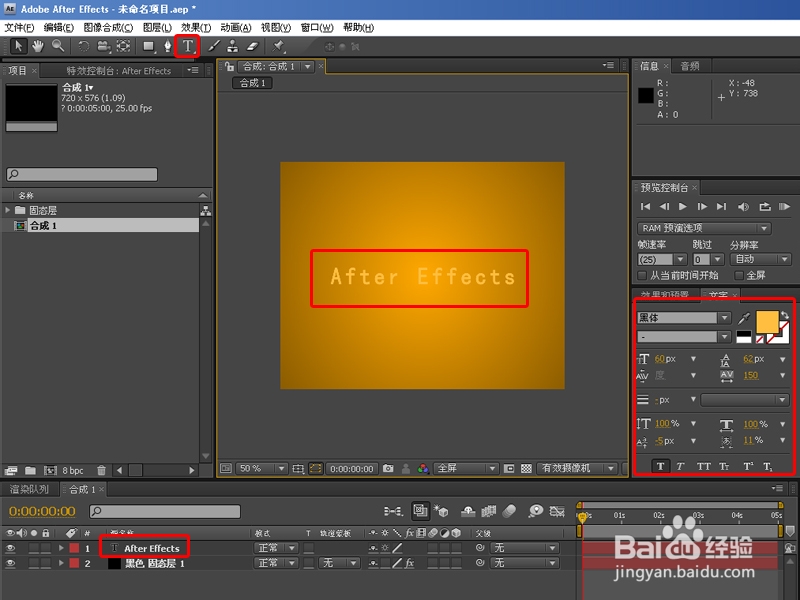The height and width of the screenshot is (600, 800).
Task: Click the 8 bpc color depth button
Action: tap(73, 470)
